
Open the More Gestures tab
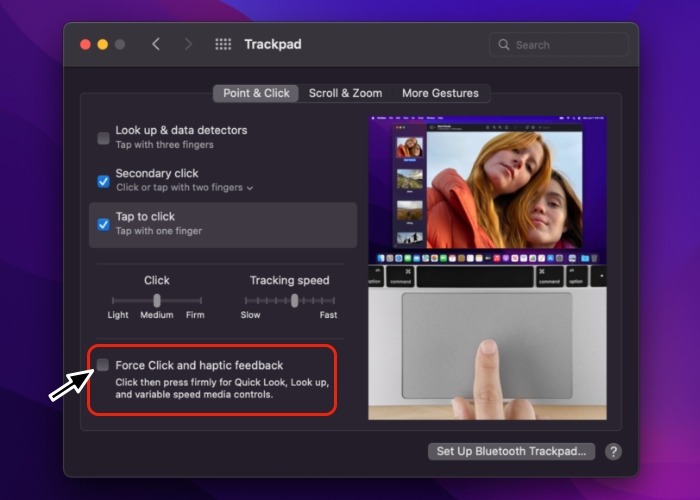440,93
